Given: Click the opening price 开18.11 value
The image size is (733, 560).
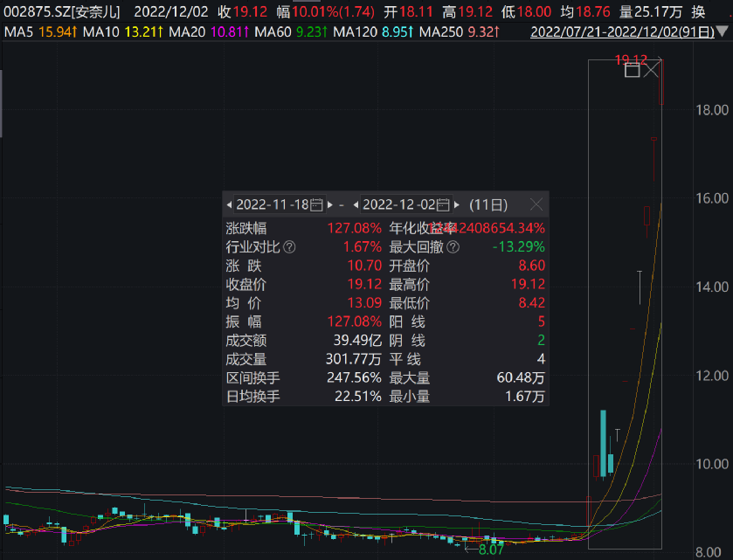Looking at the screenshot, I should click(x=408, y=11).
